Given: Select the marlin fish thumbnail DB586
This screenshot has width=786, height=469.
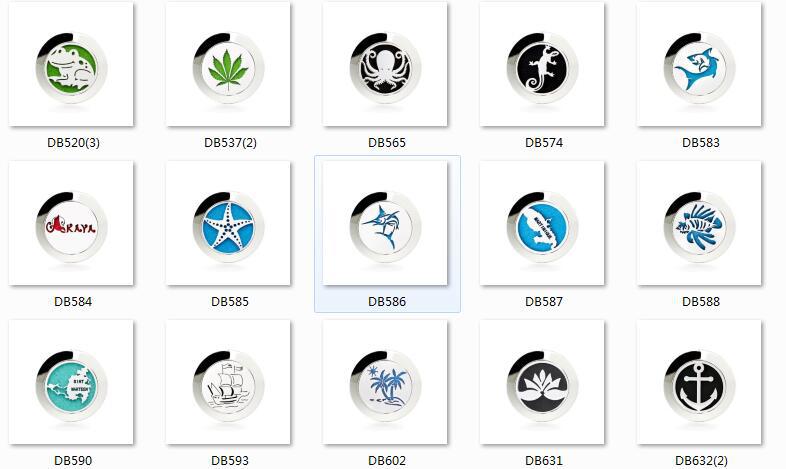Looking at the screenshot, I should (x=385, y=223).
